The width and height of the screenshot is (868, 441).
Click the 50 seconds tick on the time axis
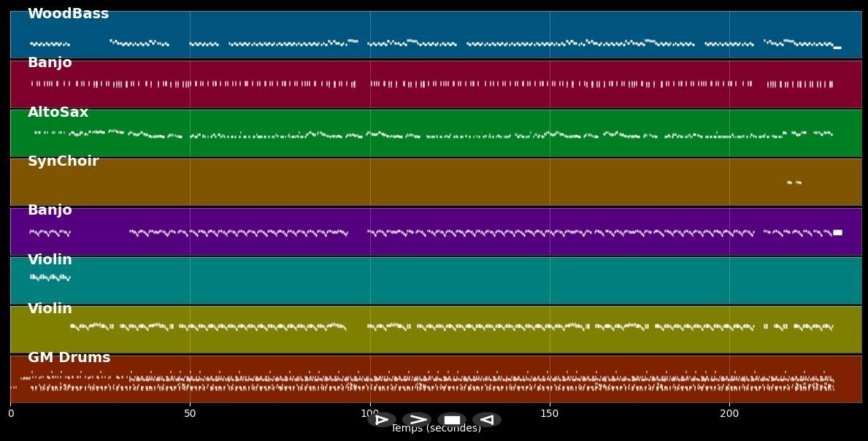point(190,414)
